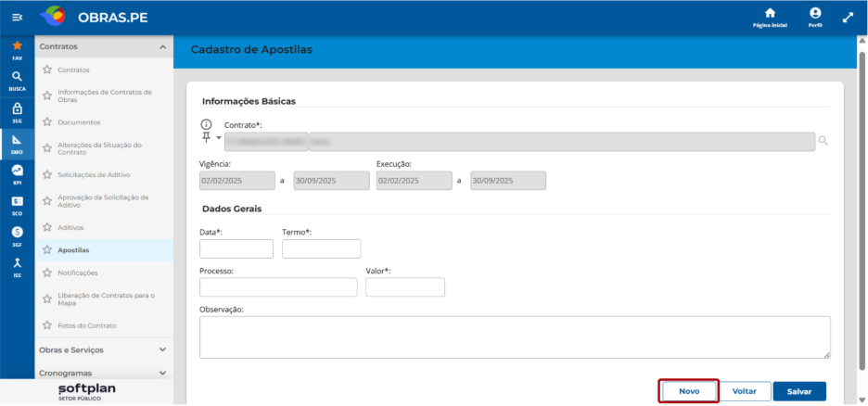Collapse the Contratos menu section
The height and width of the screenshot is (406, 868).
pos(162,47)
